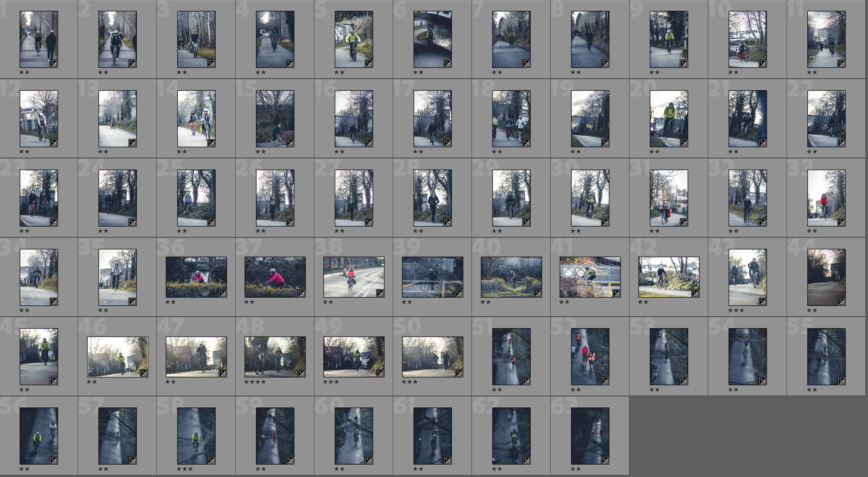Click develop adjustments badge on photo 11
Viewport: 868px width, 477px height.
pos(841,63)
